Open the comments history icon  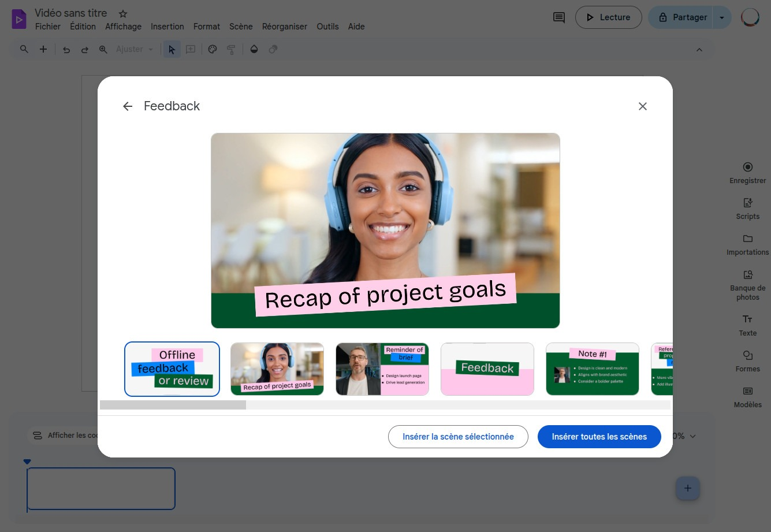[x=558, y=17]
